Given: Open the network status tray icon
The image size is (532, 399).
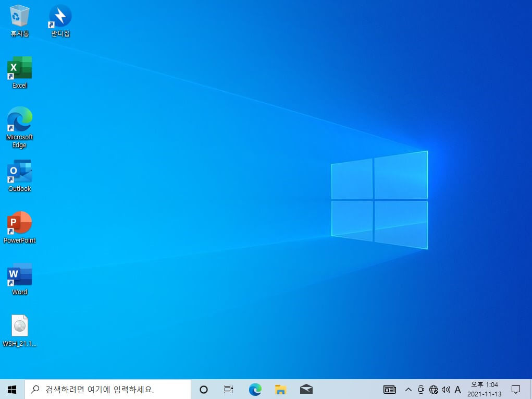Looking at the screenshot, I should [434, 390].
